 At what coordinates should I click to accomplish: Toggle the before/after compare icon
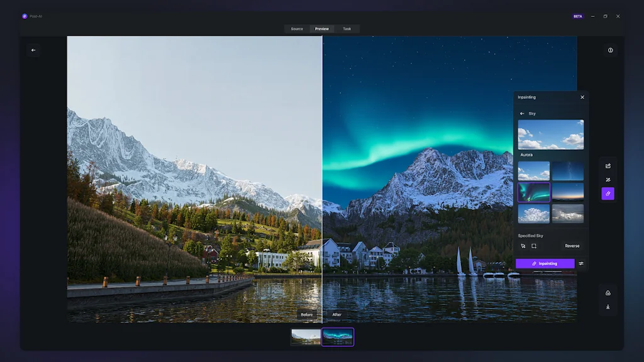click(x=610, y=50)
